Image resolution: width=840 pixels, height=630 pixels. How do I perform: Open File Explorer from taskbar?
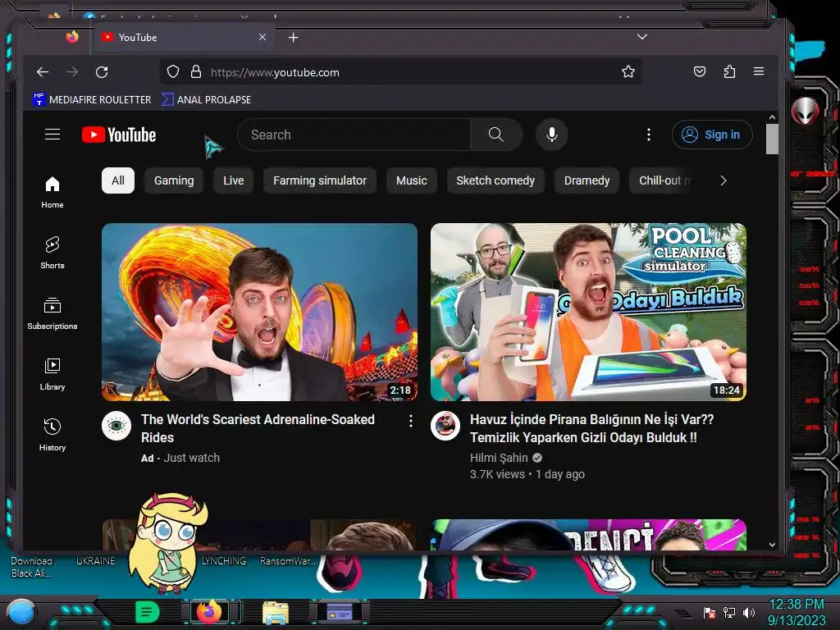tap(276, 613)
